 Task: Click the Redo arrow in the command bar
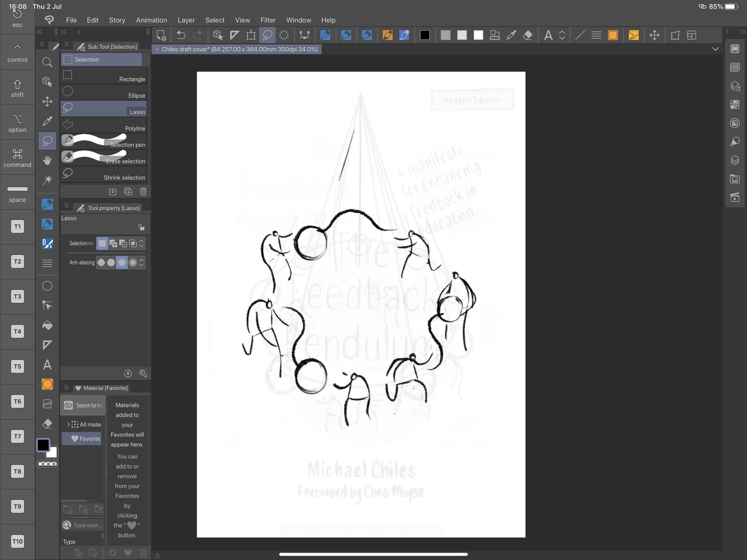coord(197,35)
